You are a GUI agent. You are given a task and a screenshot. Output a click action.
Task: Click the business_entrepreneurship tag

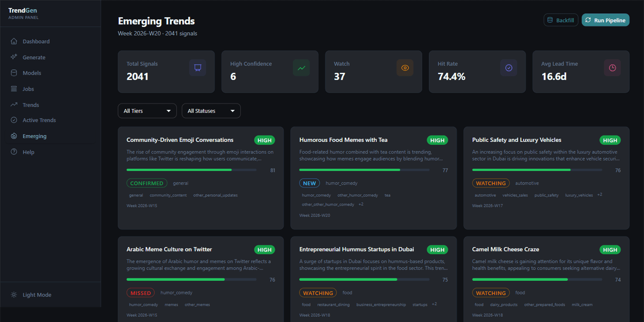381,304
